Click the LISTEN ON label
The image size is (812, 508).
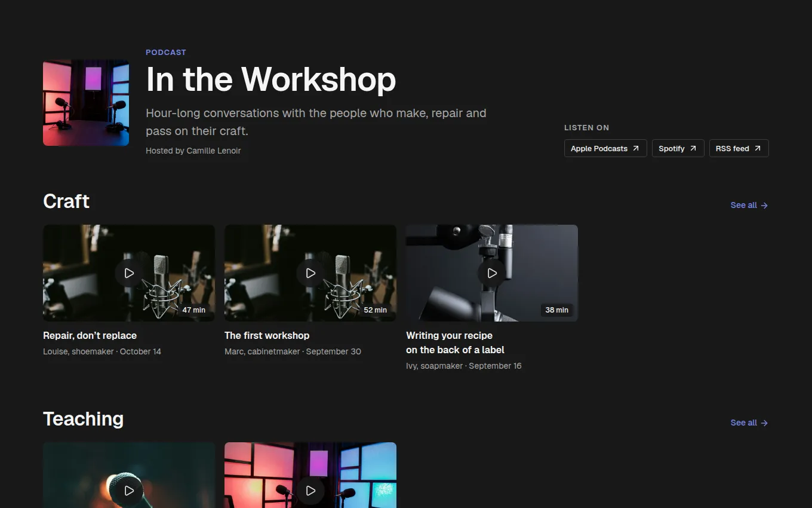tap(587, 127)
